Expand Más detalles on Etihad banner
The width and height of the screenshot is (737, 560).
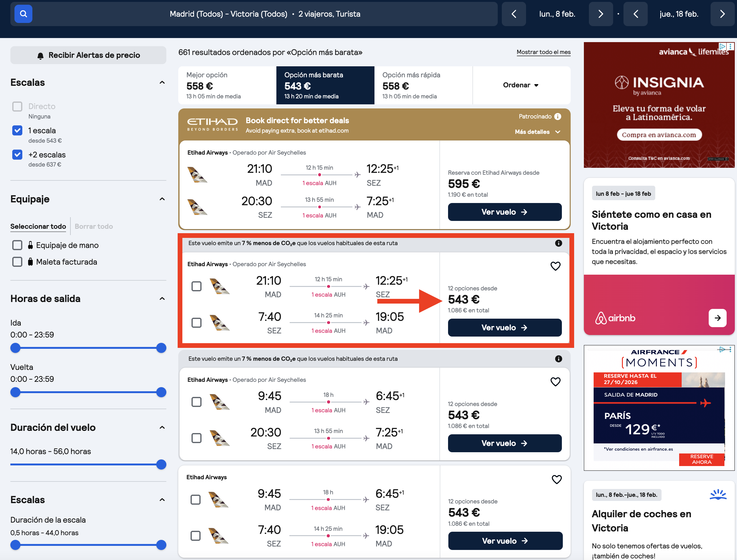[538, 132]
